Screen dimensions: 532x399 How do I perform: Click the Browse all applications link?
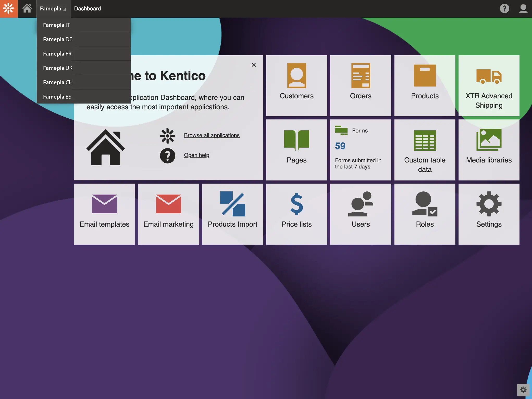(x=212, y=135)
